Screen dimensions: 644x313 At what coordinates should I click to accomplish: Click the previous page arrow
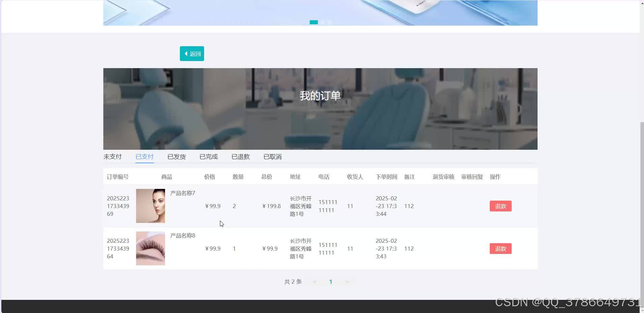tap(314, 281)
